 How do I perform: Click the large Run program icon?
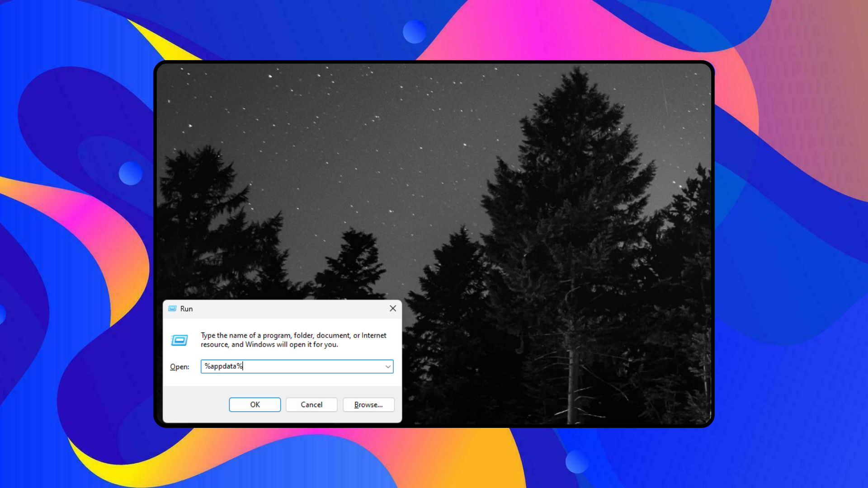[x=179, y=340]
